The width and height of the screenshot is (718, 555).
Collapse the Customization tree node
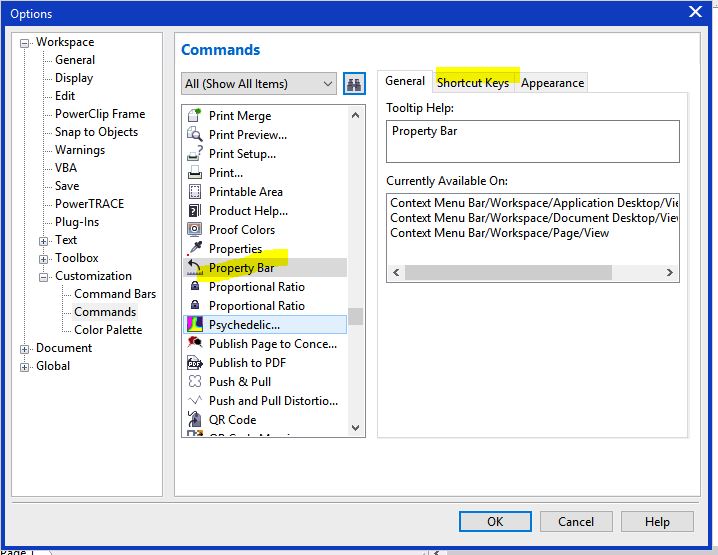[43, 277]
